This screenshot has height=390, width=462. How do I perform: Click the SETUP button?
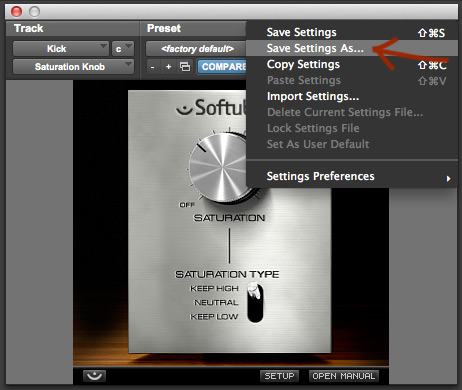279,376
